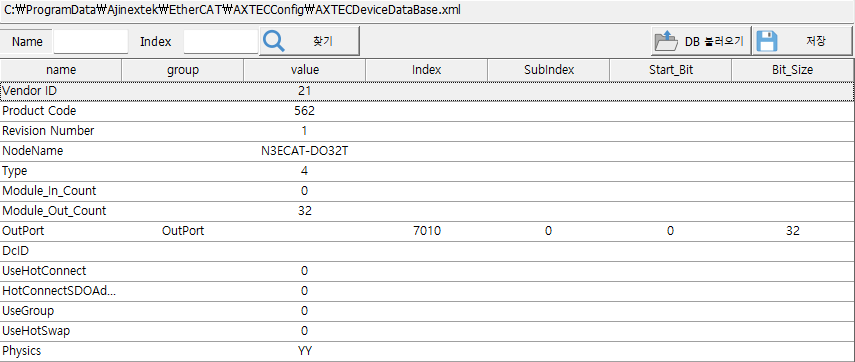Screen dimensions: 855x362
Task: Click the 찾기 find button
Action: pos(309,41)
